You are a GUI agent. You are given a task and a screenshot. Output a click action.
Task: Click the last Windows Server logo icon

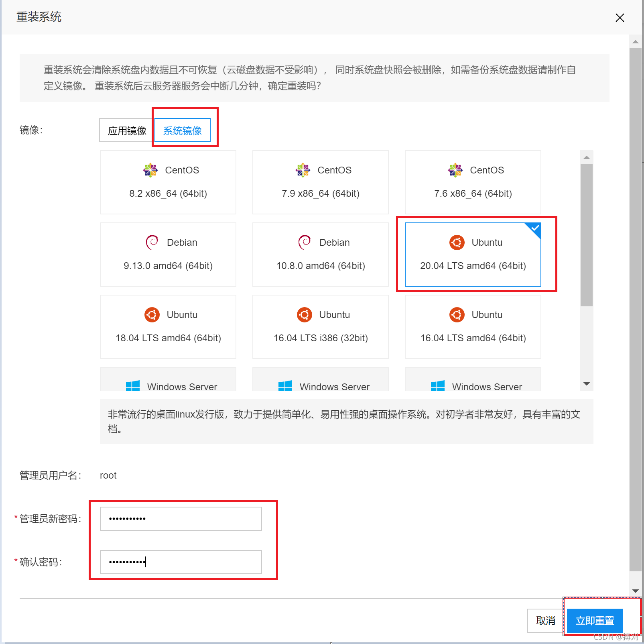[438, 386]
